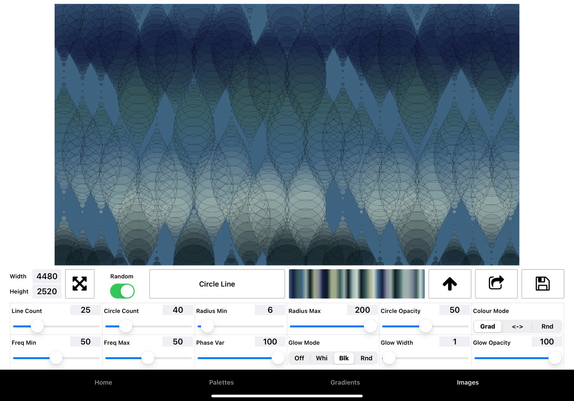Edit the Circle Count value 40
This screenshot has height=401, width=574.
pos(178,310)
